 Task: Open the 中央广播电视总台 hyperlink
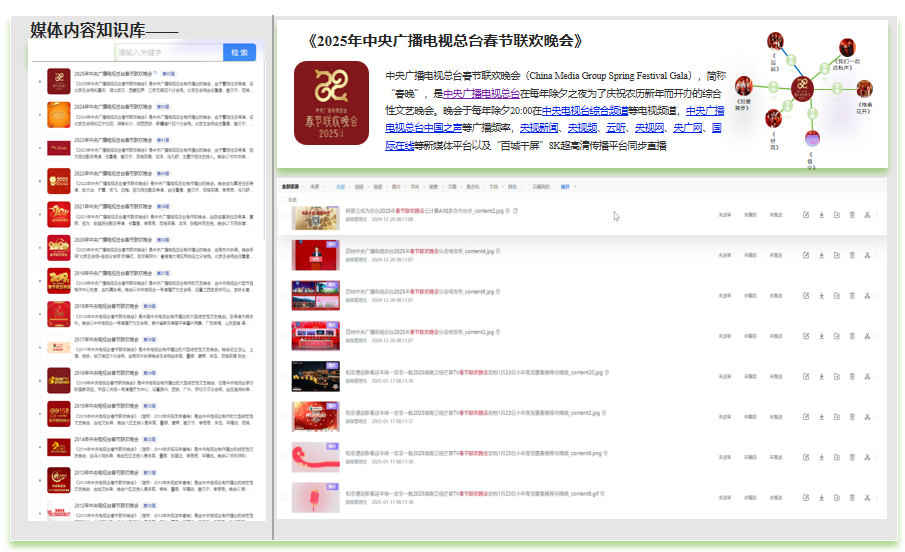pos(481,94)
